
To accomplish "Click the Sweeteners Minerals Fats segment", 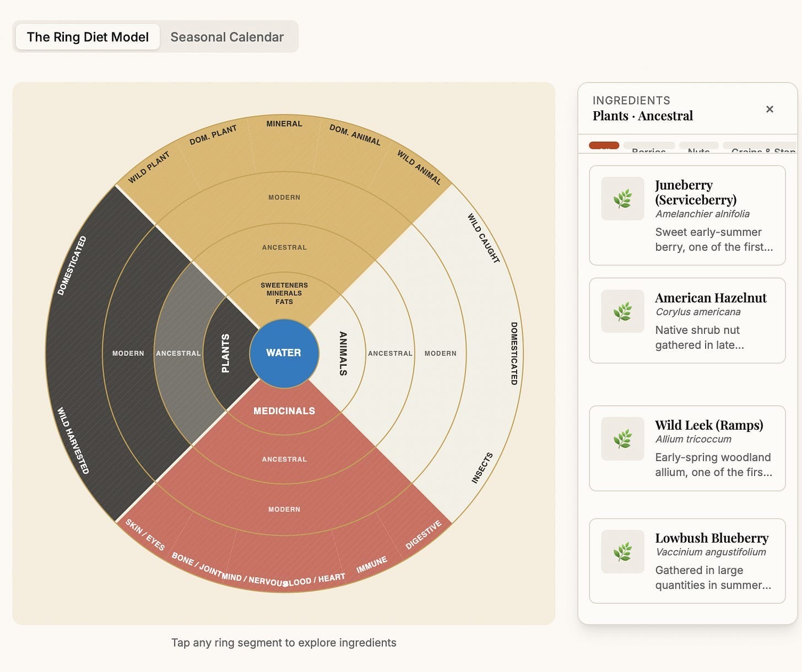I will coord(284,293).
